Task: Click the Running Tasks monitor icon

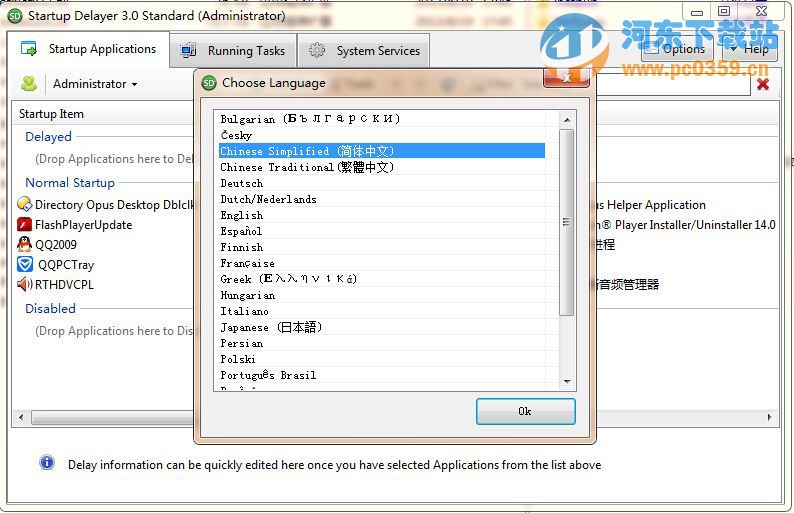Action: (188, 50)
